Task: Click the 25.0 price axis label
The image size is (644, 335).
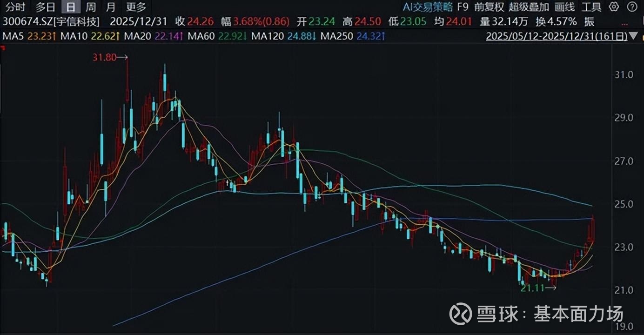Action: (x=624, y=204)
